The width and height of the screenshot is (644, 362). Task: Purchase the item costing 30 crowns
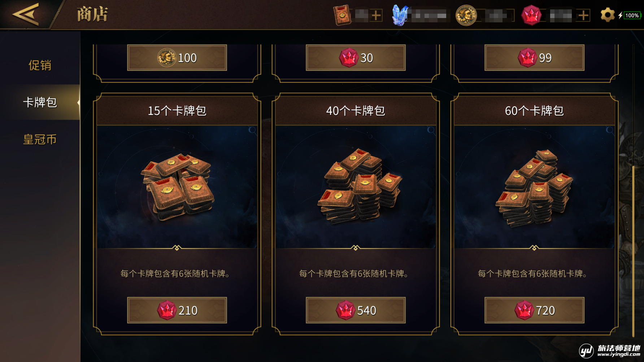click(356, 58)
